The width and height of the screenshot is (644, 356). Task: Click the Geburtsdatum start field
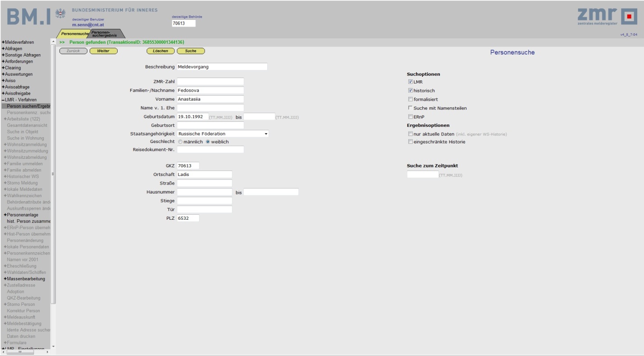(193, 116)
